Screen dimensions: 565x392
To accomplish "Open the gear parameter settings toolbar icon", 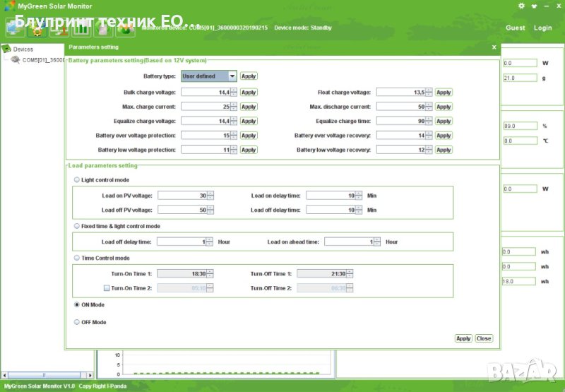I will pyautogui.click(x=37, y=28).
